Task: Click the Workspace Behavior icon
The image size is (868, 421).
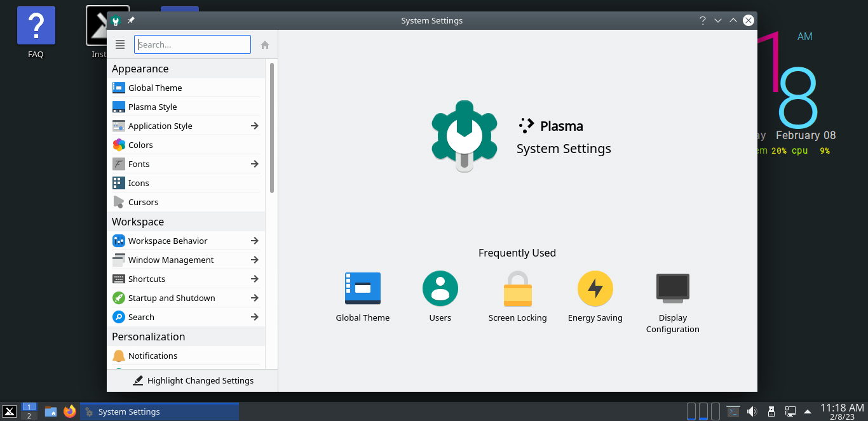Action: pos(119,241)
